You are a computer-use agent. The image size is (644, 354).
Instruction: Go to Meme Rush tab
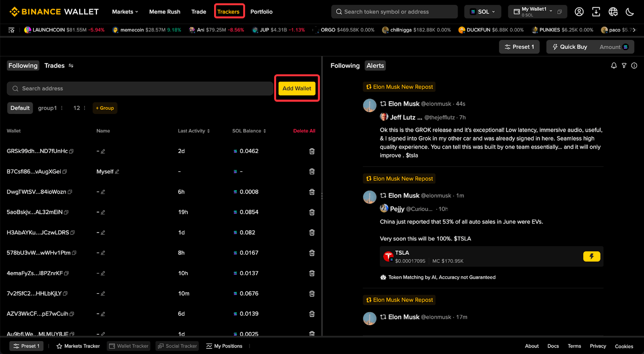[165, 12]
